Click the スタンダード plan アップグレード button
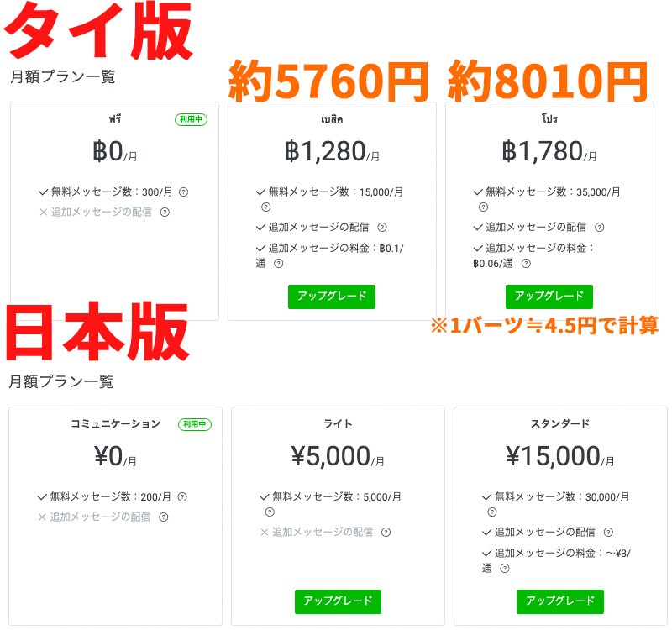672x630 pixels. pyautogui.click(x=559, y=601)
